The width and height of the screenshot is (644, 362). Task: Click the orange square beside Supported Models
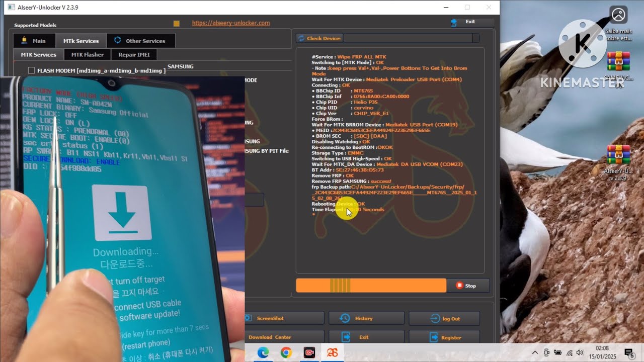[176, 23]
